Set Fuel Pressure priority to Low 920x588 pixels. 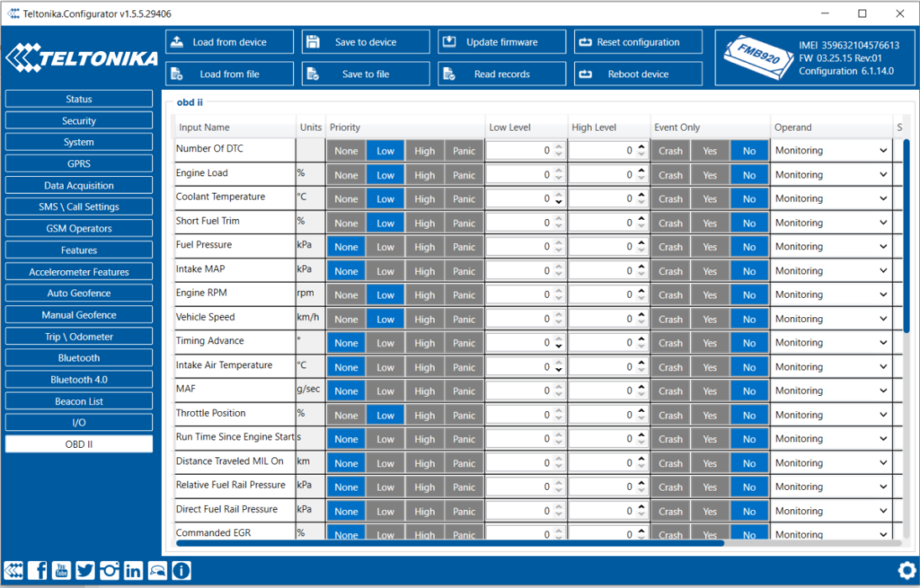coord(385,247)
